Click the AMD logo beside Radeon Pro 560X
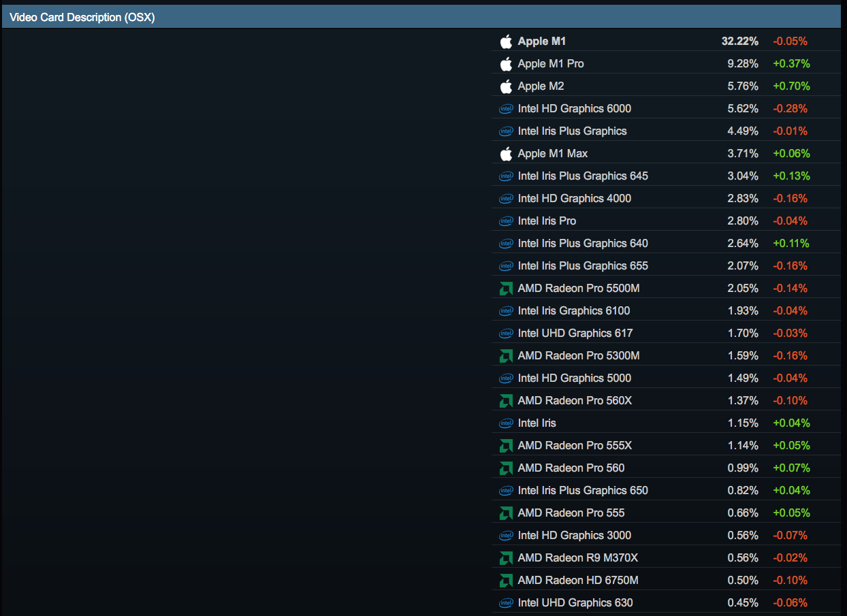 (x=506, y=401)
